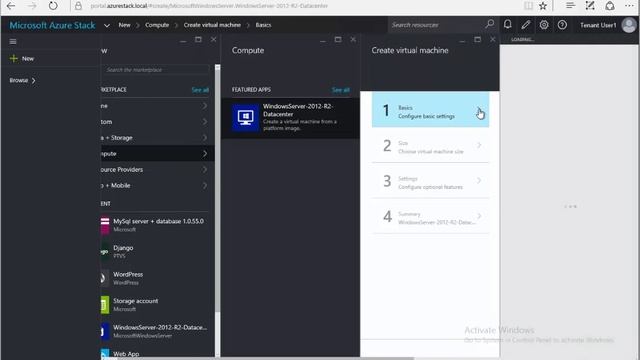Click the search magnifier icon
This screenshot has height=360, width=640.
pyautogui.click(x=489, y=24)
